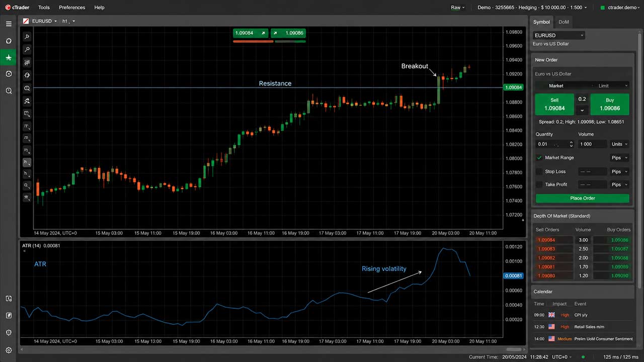Image resolution: width=644 pixels, height=362 pixels.
Task: Open Pips dropdown in Stop Loss row
Action: click(619, 171)
